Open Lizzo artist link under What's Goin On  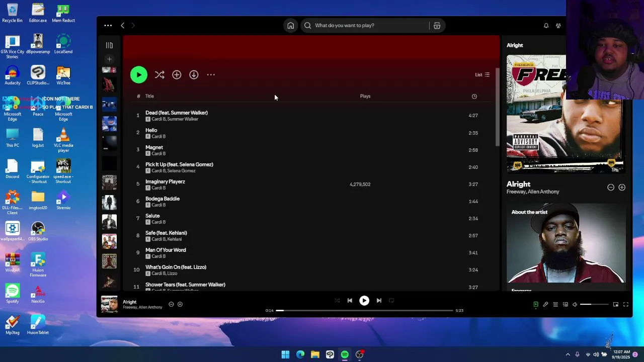[172, 274]
